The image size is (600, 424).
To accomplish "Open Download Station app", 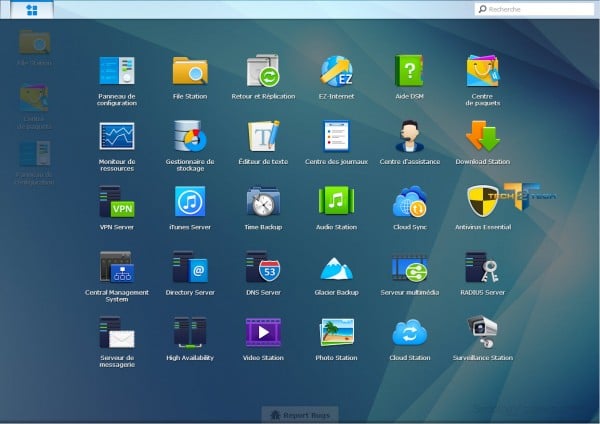I will point(483,136).
